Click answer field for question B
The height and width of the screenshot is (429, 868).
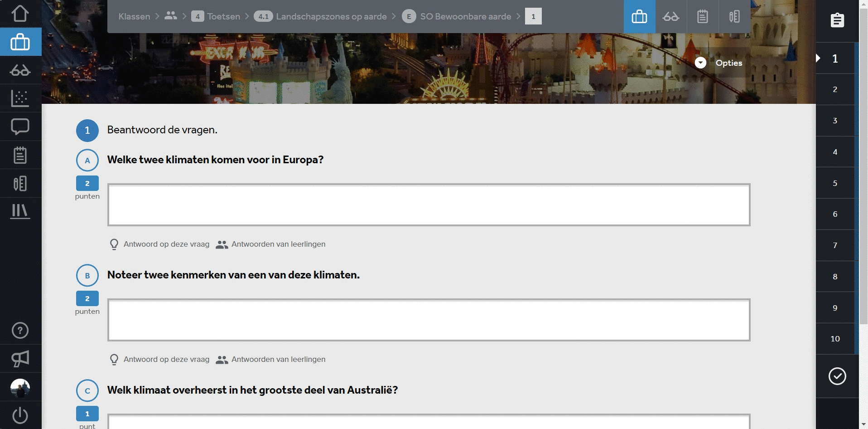429,320
